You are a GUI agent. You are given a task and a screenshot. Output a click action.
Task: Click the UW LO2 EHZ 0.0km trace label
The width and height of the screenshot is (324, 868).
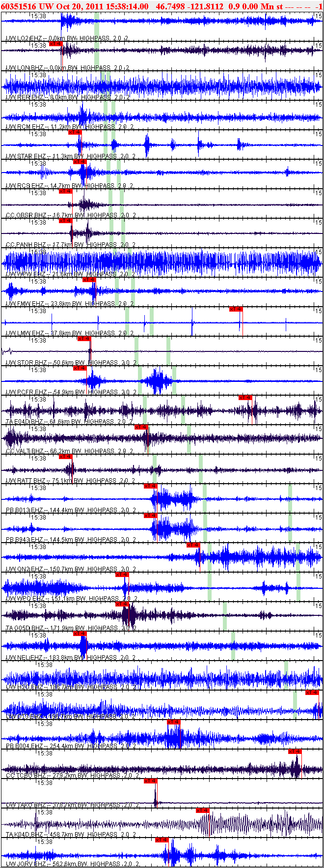(68, 38)
